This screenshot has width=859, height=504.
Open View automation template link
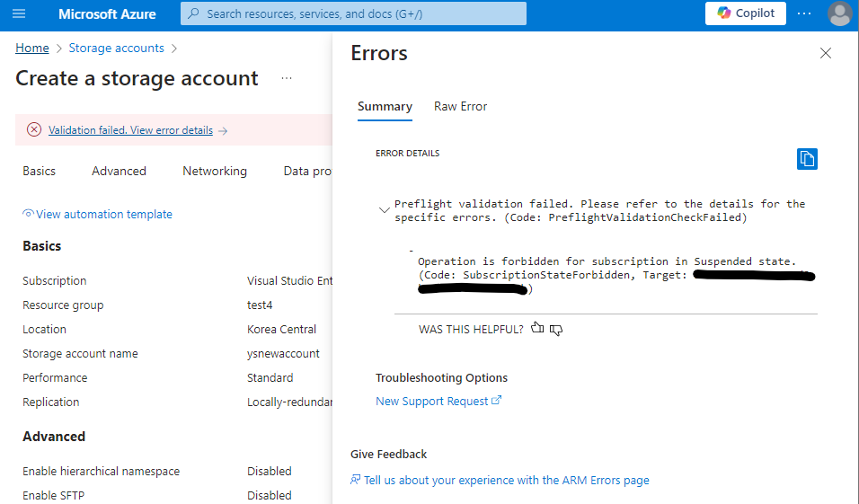point(98,214)
